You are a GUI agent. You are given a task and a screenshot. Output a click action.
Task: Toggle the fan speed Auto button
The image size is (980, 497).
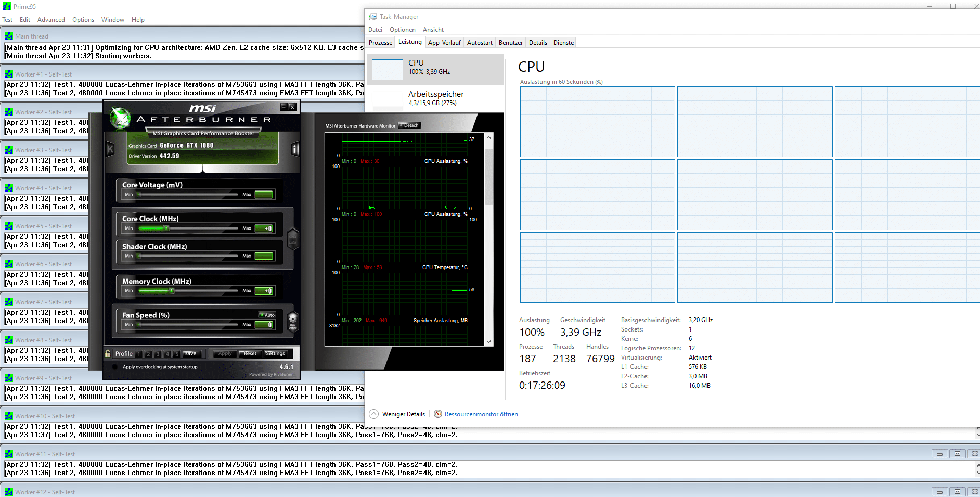point(267,315)
